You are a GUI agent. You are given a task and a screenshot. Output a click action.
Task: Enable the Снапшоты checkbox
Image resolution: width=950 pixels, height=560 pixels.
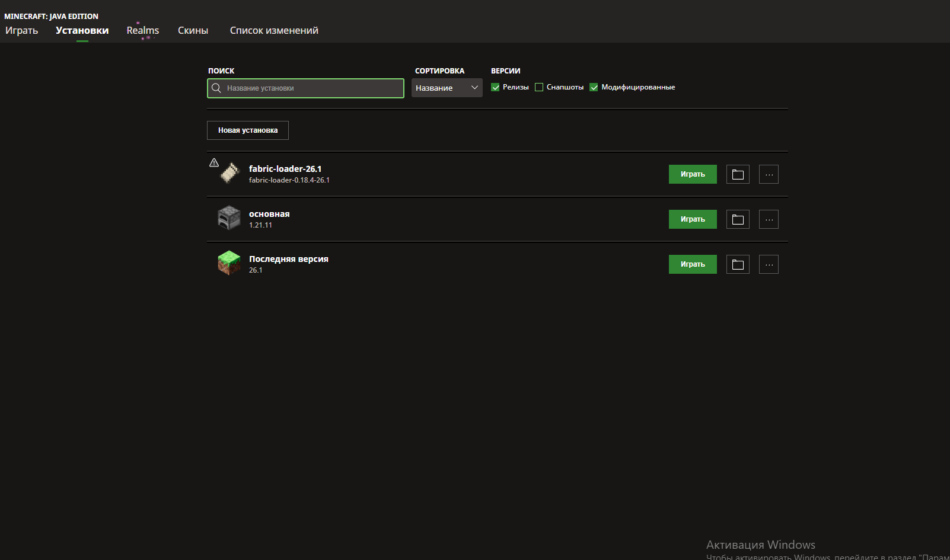point(539,87)
